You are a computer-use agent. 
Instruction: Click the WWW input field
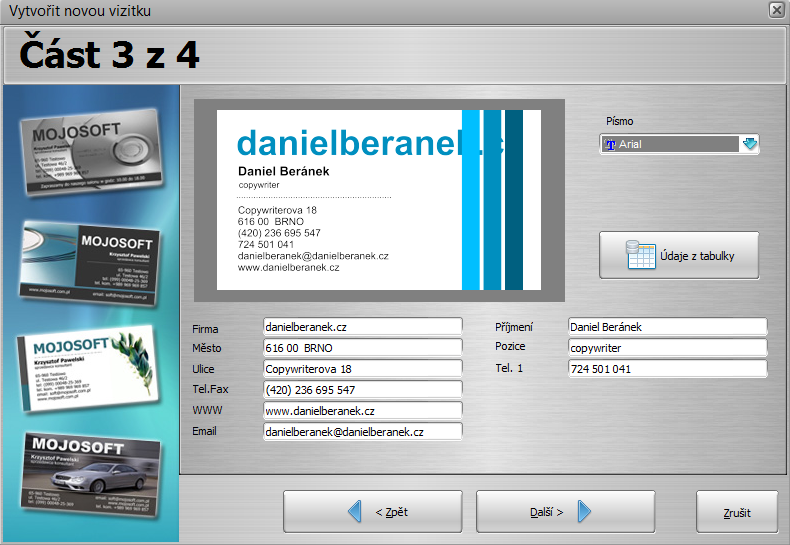(362, 411)
